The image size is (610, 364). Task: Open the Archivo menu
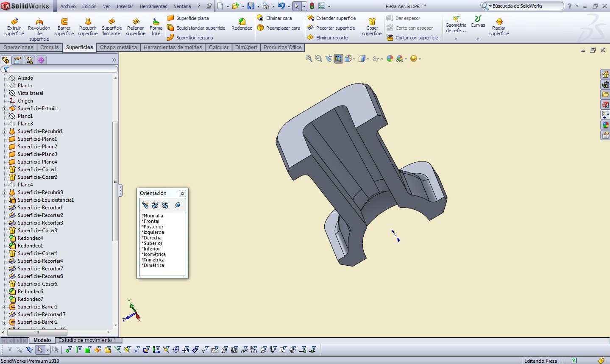tap(68, 6)
